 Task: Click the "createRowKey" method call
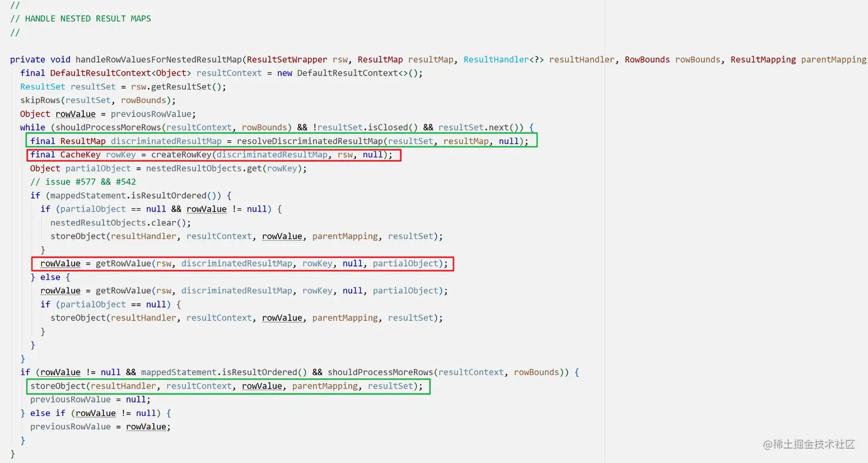[x=181, y=155]
